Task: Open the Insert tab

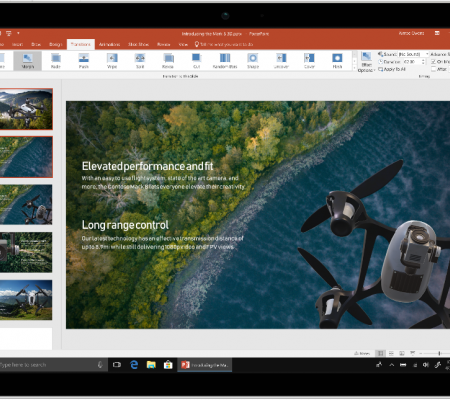Action: pos(17,44)
